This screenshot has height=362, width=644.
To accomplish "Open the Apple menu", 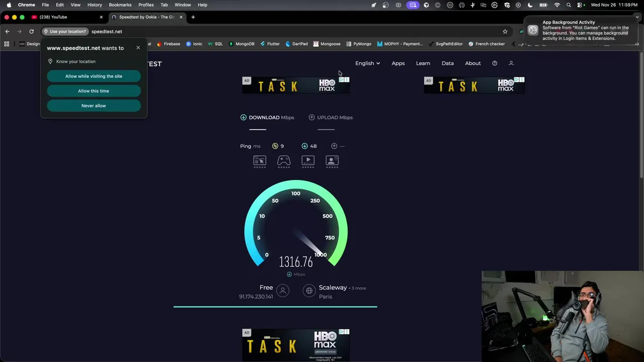I will (9, 5).
